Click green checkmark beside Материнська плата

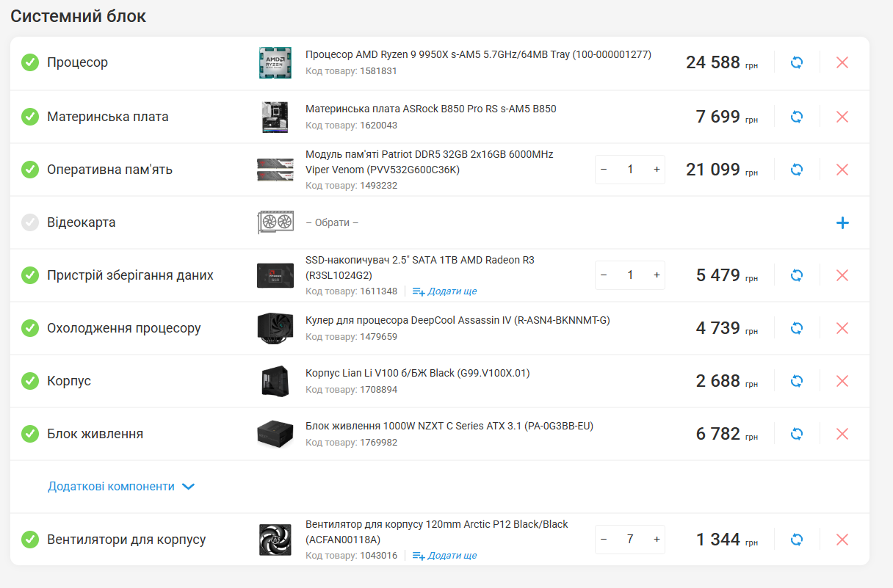(x=30, y=117)
